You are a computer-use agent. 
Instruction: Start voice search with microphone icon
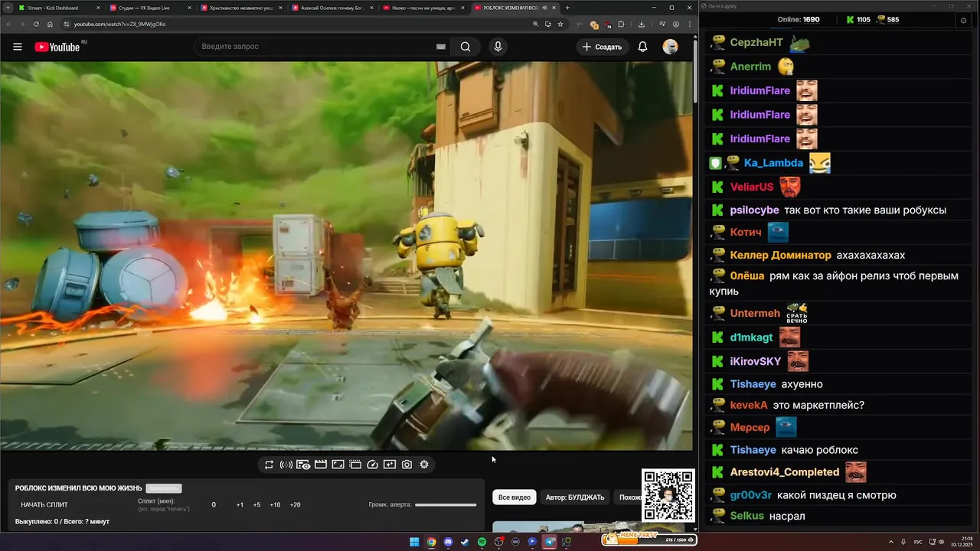click(x=498, y=47)
